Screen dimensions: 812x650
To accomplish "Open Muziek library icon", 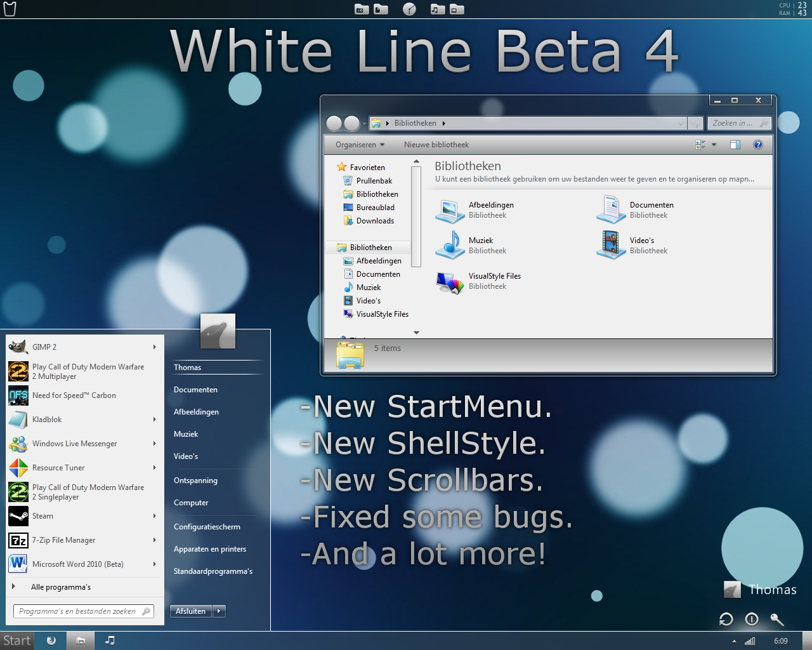I will (450, 246).
